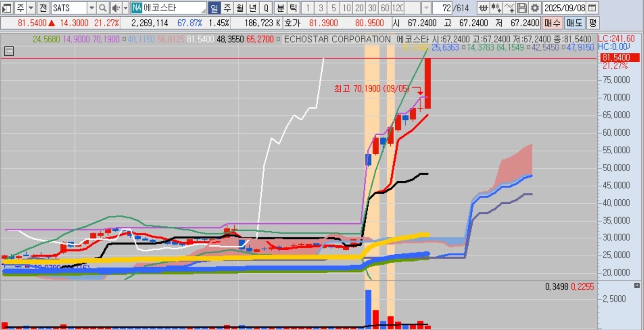Click the LC:241,60 label
This screenshot has width=644, height=330.
click(x=616, y=39)
